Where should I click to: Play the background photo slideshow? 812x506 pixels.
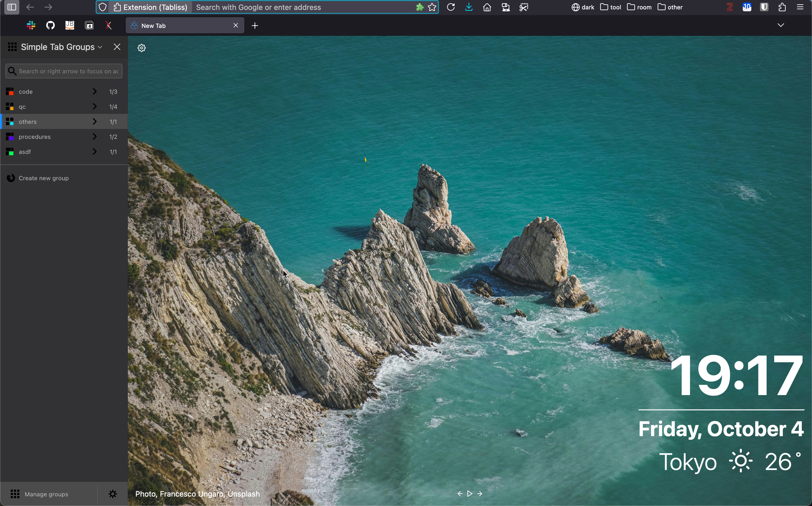click(x=470, y=494)
